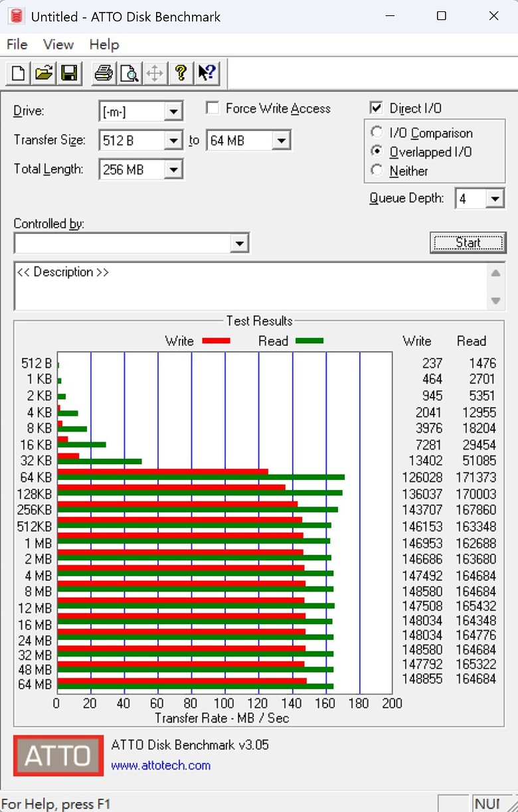The height and width of the screenshot is (812, 518).
Task: Click in the Description text box
Action: tap(250, 286)
